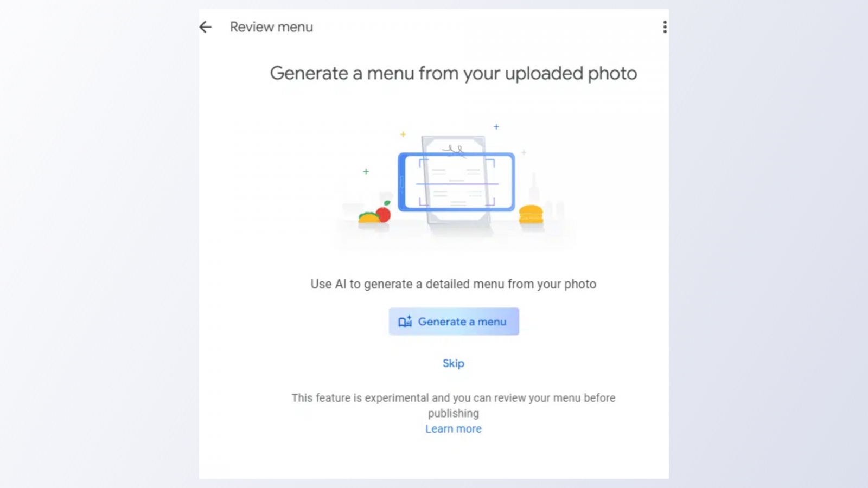This screenshot has height=488, width=868.
Task: Click the AI menu icon inside Generate button
Action: 405,322
